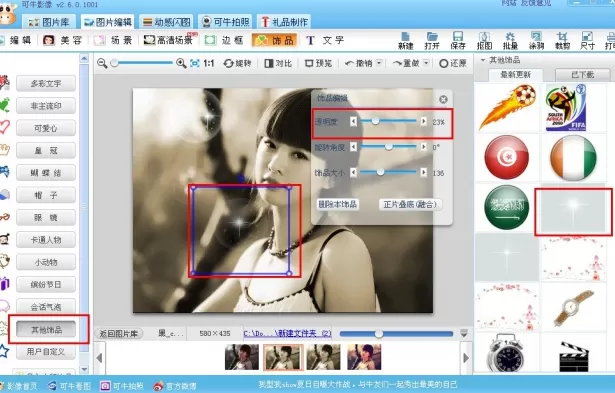615x393 pixels.
Task: Click the 保存 disk icon
Action: [458, 41]
